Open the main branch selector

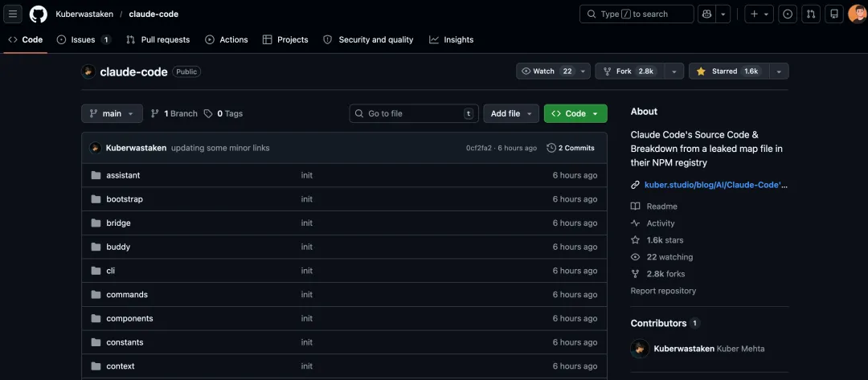[x=112, y=113]
